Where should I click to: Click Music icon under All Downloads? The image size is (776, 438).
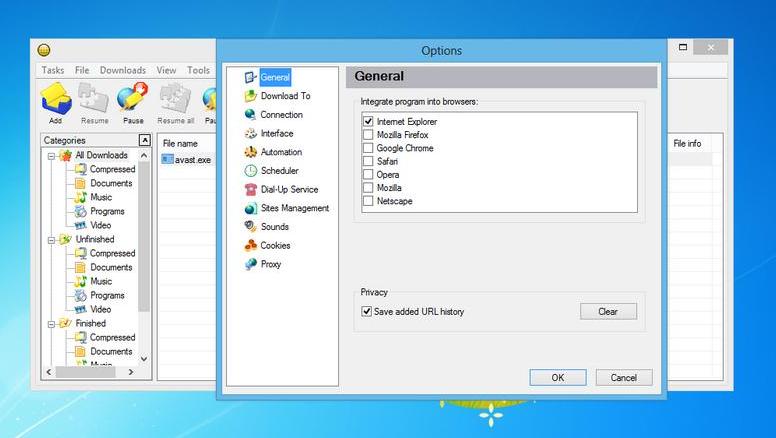point(80,197)
